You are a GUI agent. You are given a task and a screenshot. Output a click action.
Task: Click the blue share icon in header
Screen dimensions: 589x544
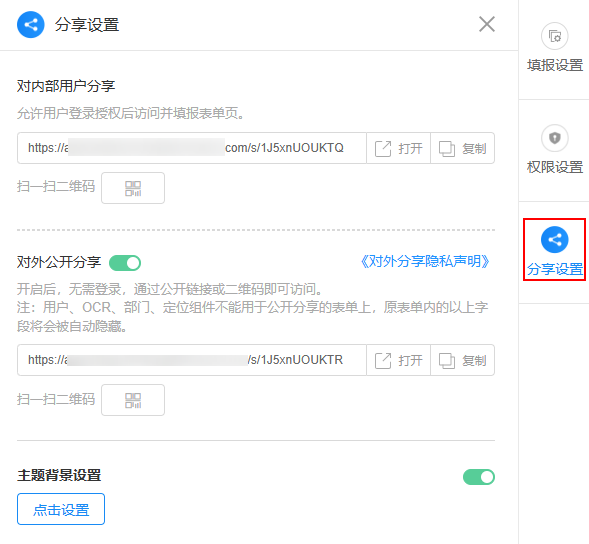click(31, 25)
